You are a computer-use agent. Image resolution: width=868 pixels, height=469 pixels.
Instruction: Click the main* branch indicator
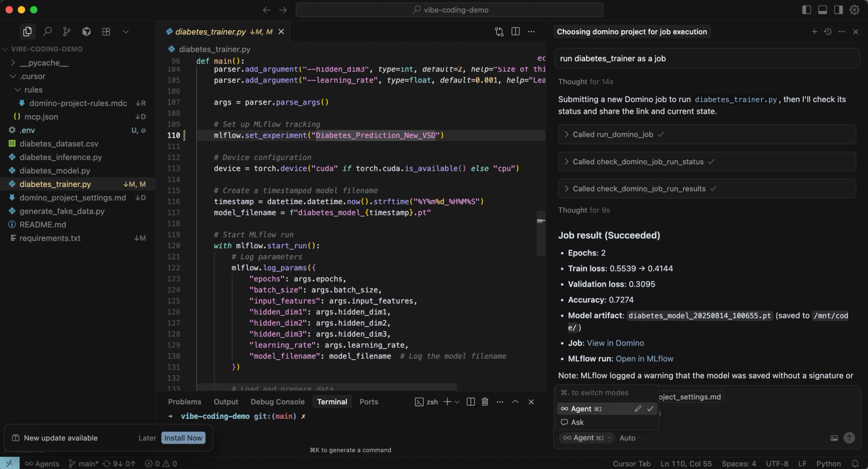[x=83, y=464]
